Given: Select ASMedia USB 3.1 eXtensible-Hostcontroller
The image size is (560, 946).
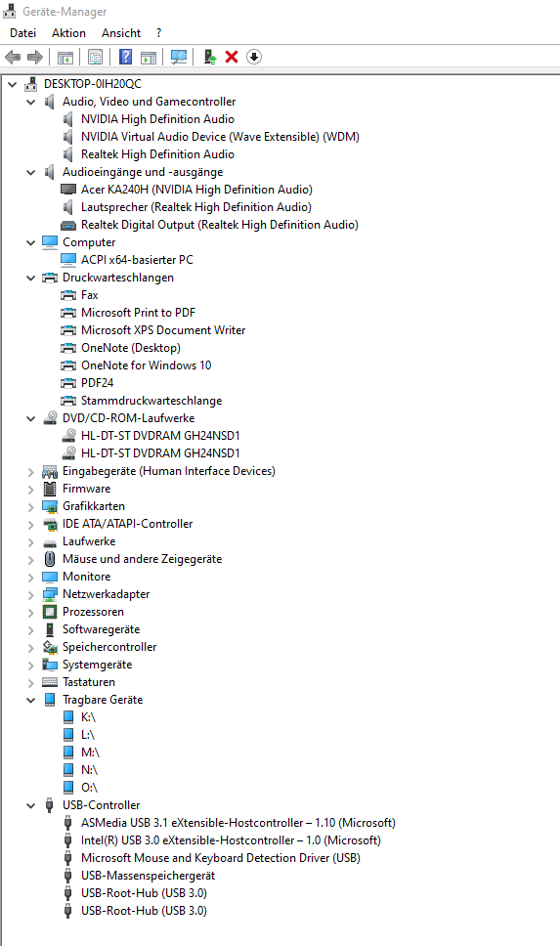Looking at the screenshot, I should coord(238,822).
